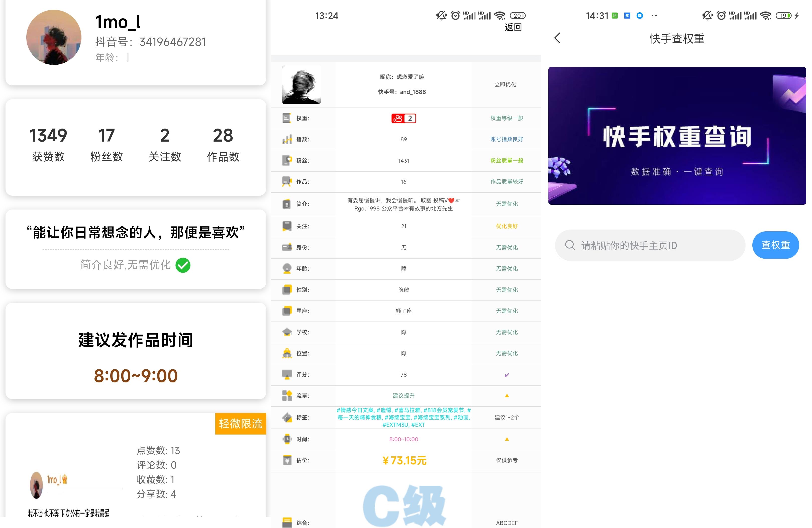Click the orange triangle in 流量 row
The width and height of the screenshot is (812, 528).
click(507, 396)
